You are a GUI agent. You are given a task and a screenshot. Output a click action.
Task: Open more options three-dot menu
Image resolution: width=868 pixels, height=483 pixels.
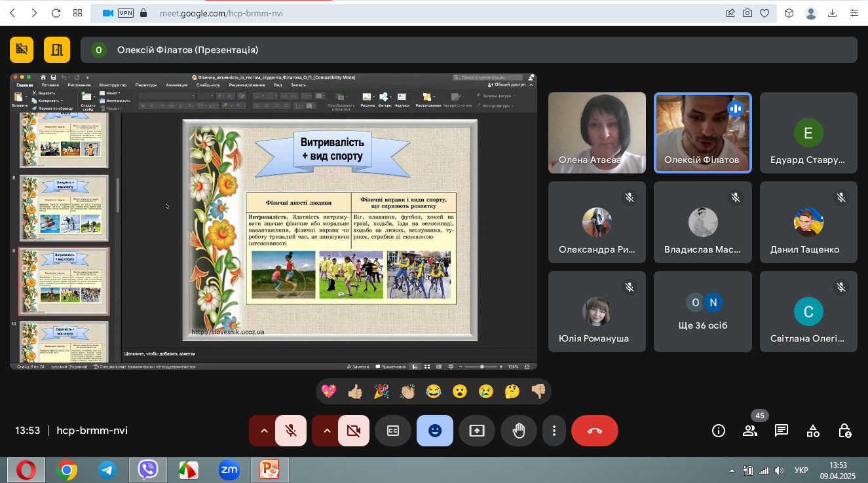(554, 431)
